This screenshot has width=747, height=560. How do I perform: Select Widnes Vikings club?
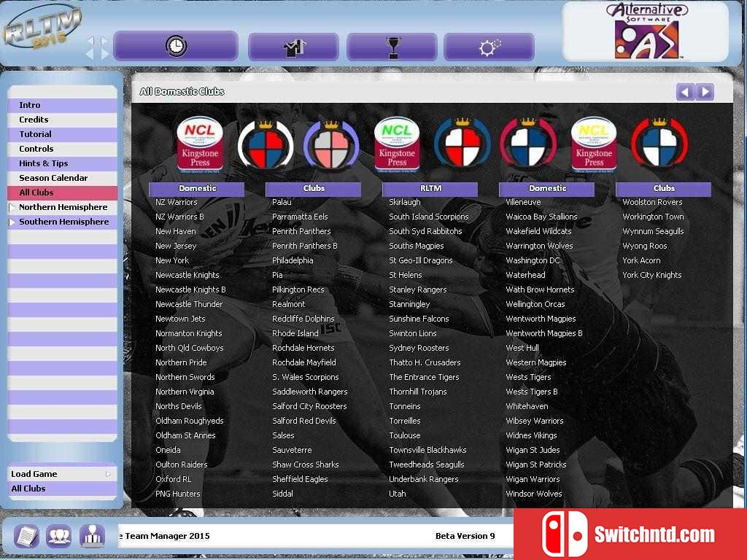click(531, 435)
